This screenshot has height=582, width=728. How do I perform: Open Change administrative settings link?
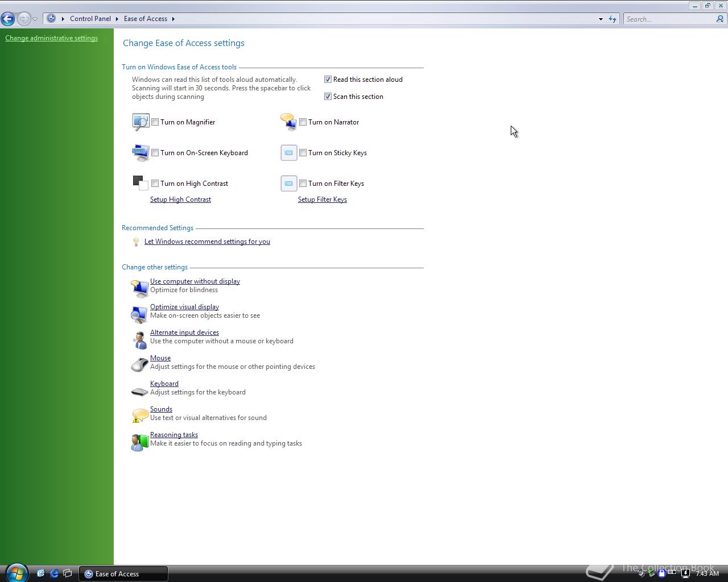coord(51,38)
